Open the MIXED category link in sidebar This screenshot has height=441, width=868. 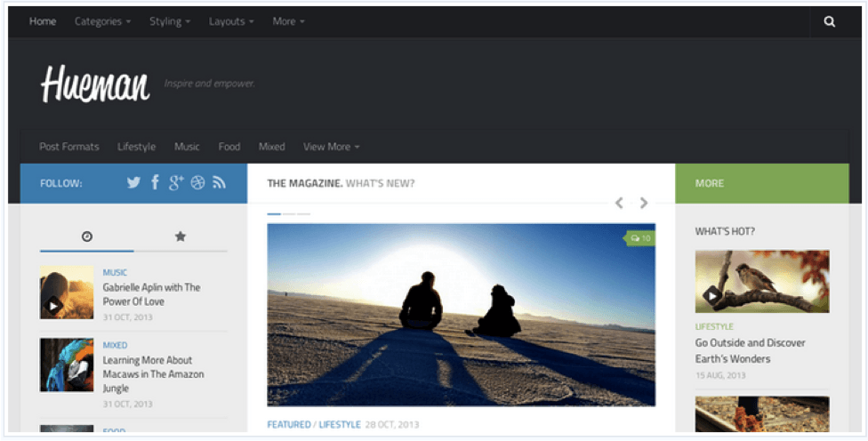click(x=115, y=345)
